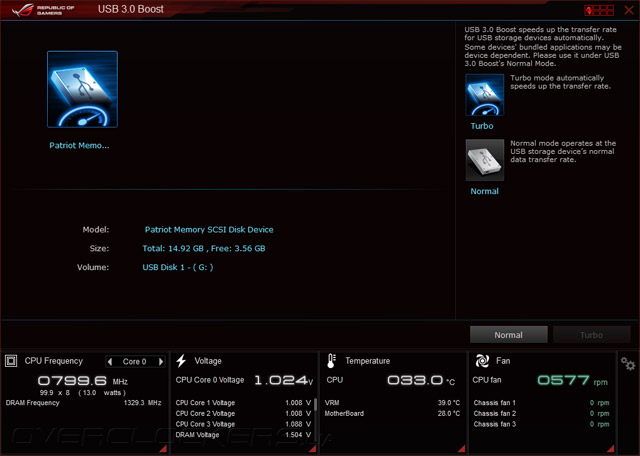Viewport: 640px width, 456px height.
Task: Click the DRAM Frequency row
Action: coord(83,403)
